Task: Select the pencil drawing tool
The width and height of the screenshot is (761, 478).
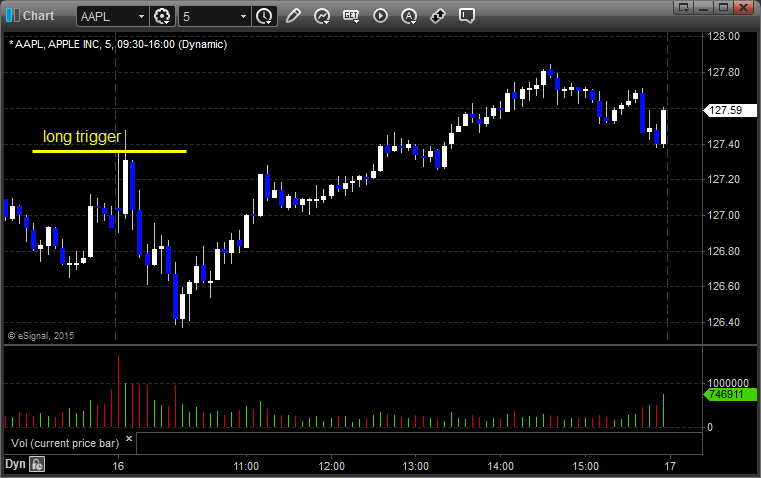Action: (x=293, y=16)
